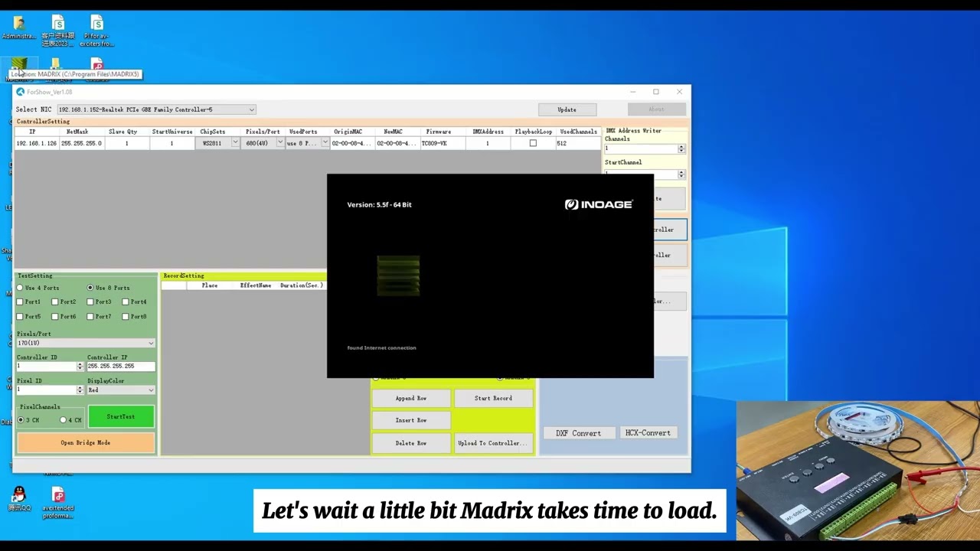Click the About button
The width and height of the screenshot is (980, 551).
[656, 109]
